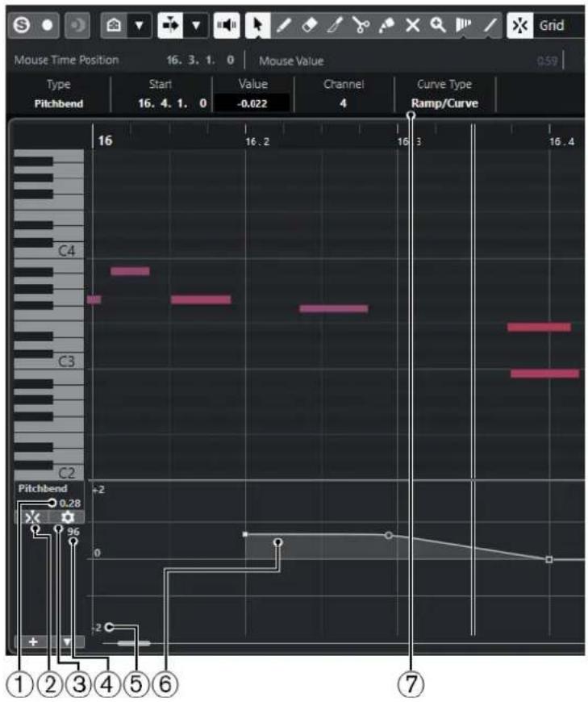
Task: Enable Record in Editor
Action: [x=47, y=25]
